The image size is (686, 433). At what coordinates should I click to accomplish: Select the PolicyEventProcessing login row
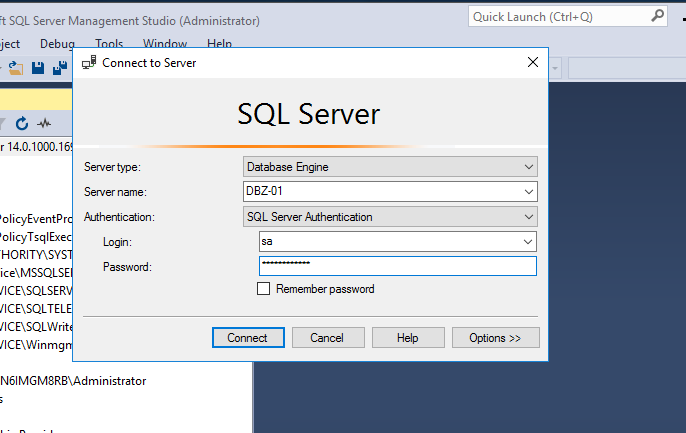[x=36, y=219]
